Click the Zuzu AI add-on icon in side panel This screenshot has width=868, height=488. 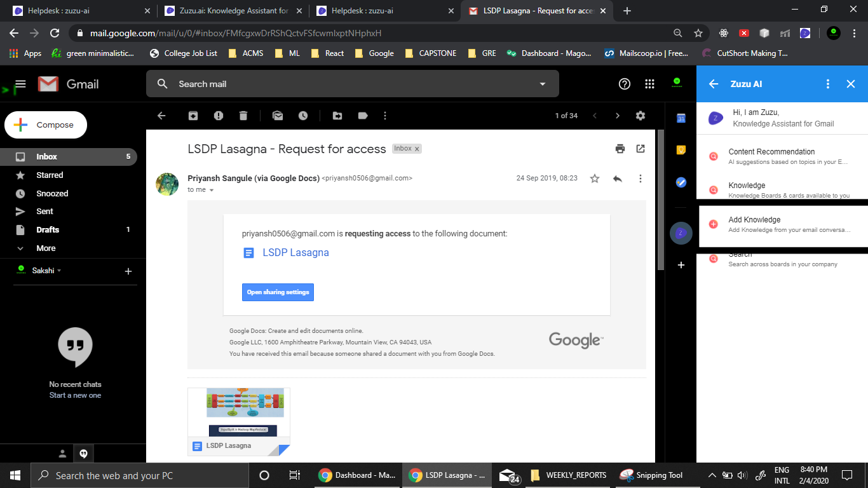(x=681, y=233)
